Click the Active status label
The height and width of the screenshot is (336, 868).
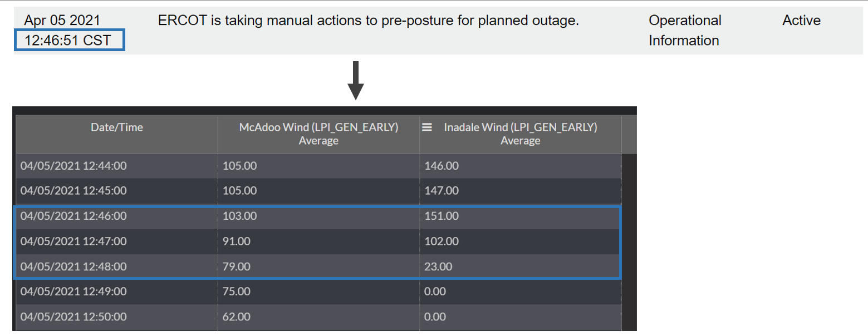tap(801, 21)
